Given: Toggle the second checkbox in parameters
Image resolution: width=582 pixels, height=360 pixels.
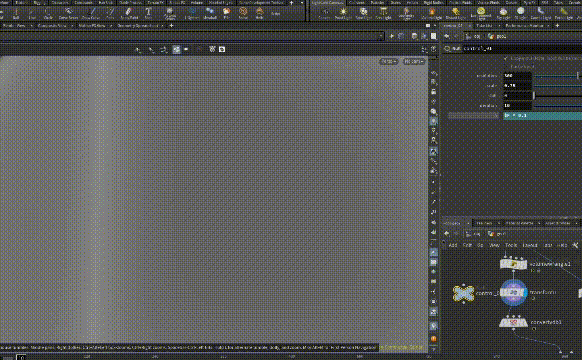Looking at the screenshot, I should (506, 67).
